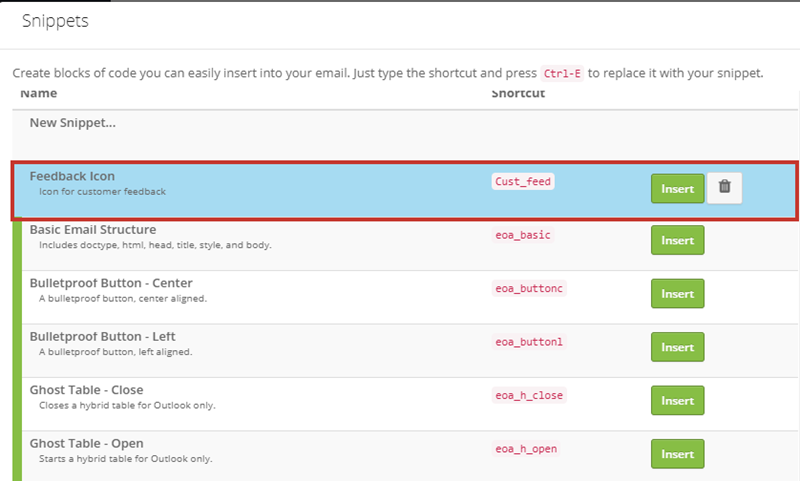This screenshot has width=800, height=481.
Task: Select the Basic Email Structure snippet name
Action: (x=93, y=230)
